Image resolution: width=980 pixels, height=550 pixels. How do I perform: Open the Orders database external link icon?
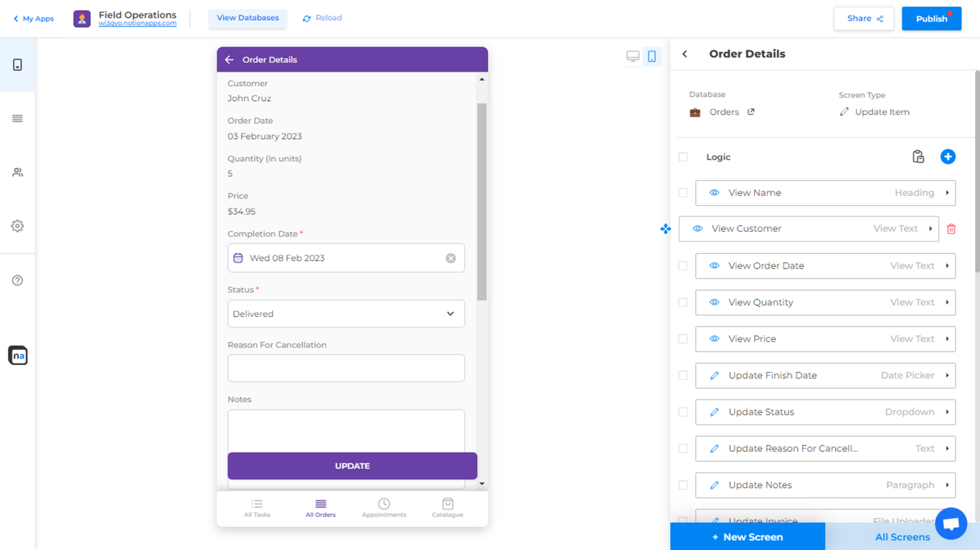(x=751, y=112)
